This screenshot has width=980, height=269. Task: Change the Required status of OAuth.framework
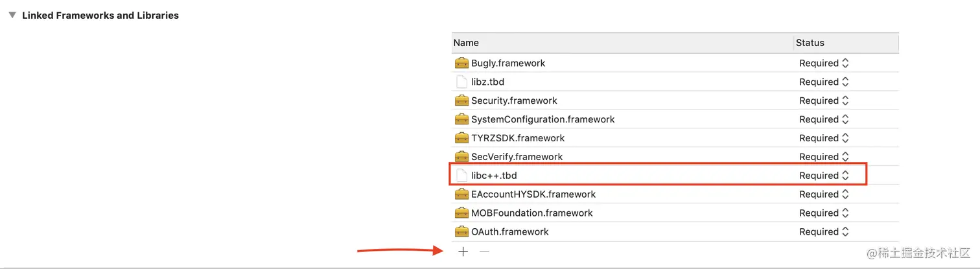coord(824,232)
